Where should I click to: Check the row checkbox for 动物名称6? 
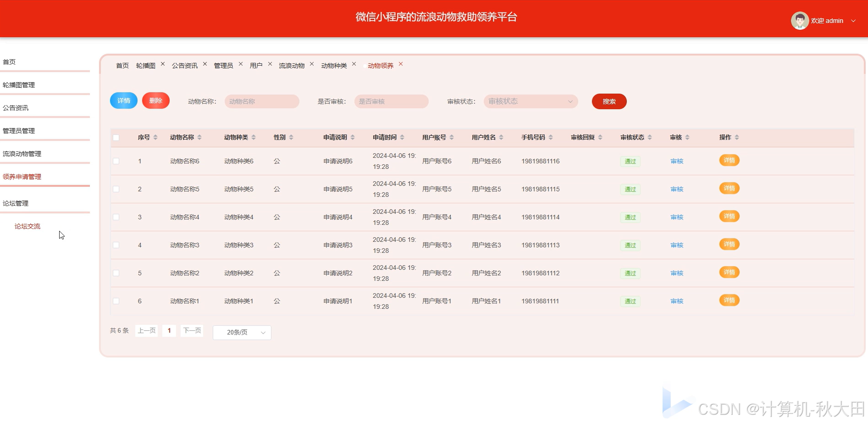tap(116, 161)
